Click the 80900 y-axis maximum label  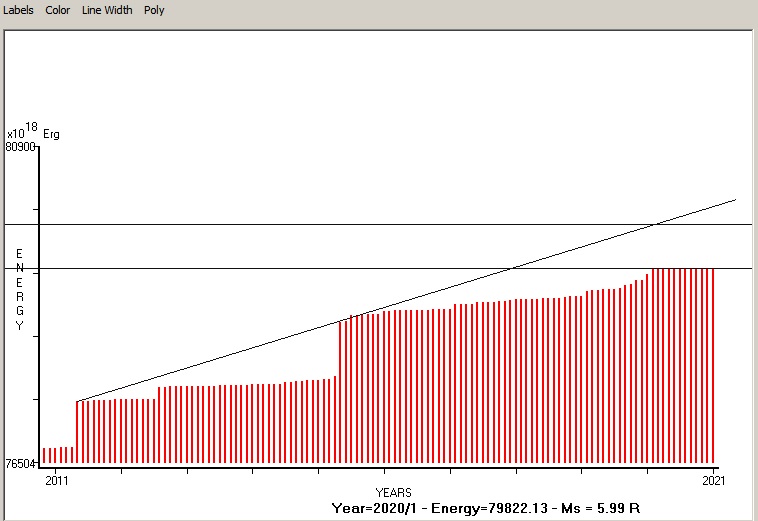[x=20, y=146]
